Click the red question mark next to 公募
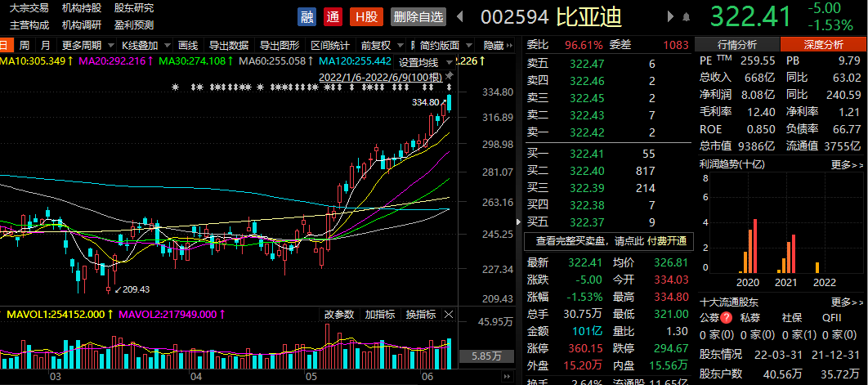Screen dimensions: 868x385 click(727, 318)
